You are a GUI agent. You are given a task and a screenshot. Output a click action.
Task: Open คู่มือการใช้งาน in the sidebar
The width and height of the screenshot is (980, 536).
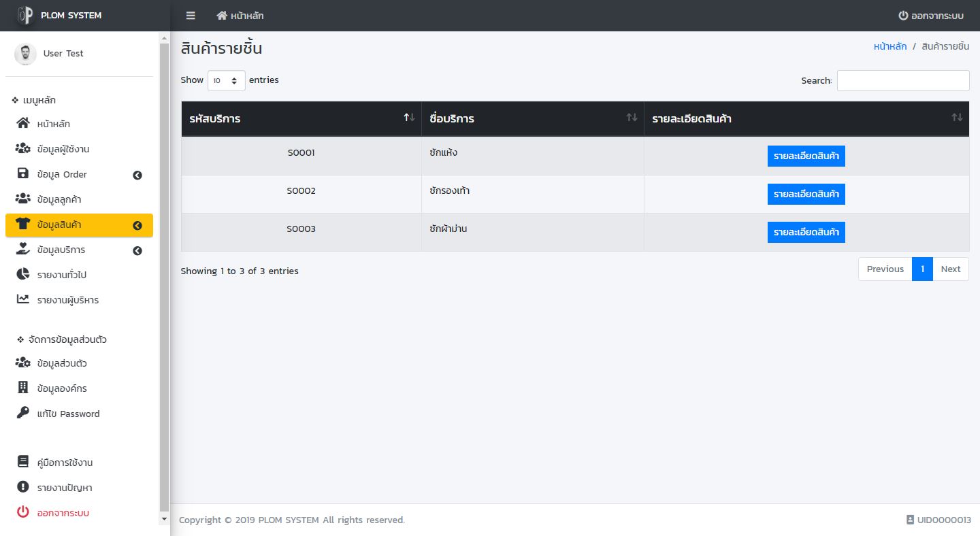[x=65, y=463]
